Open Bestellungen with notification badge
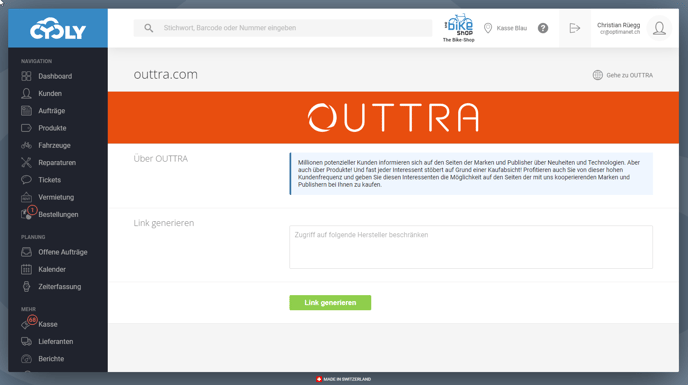Viewport: 688px width, 385px height. click(x=58, y=214)
